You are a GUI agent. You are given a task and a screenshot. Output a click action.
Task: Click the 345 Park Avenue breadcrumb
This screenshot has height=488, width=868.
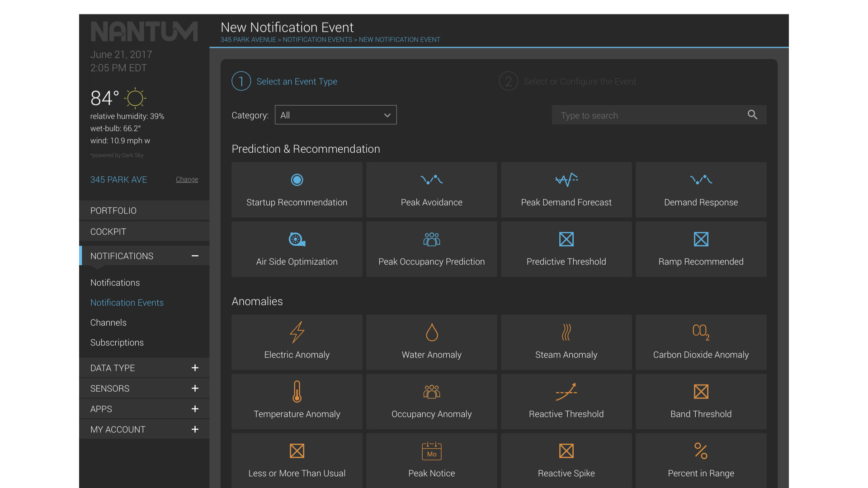[x=248, y=40]
